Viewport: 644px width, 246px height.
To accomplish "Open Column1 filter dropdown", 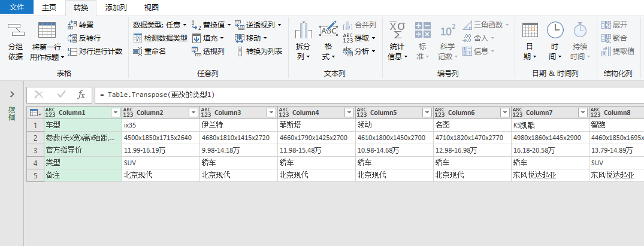I will [116, 113].
